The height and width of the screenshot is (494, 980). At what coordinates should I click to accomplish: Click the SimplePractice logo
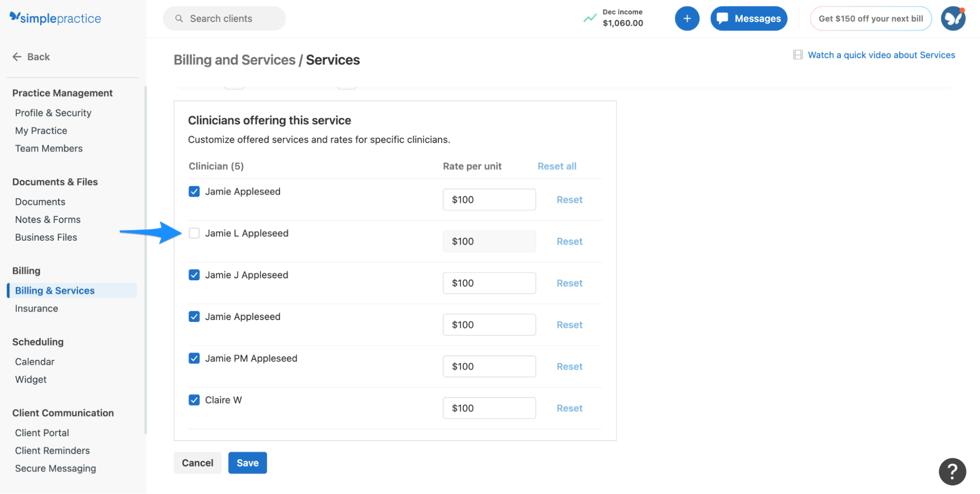[55, 18]
